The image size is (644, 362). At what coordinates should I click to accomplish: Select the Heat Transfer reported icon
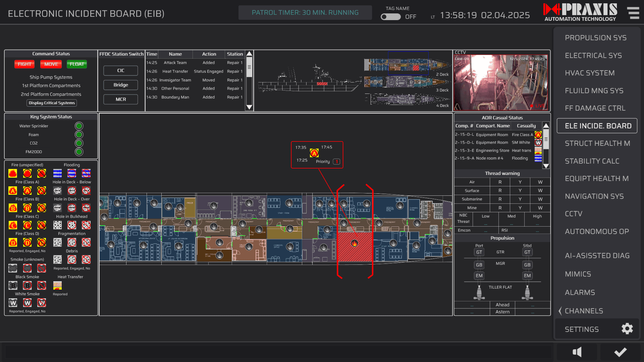pyautogui.click(x=57, y=285)
